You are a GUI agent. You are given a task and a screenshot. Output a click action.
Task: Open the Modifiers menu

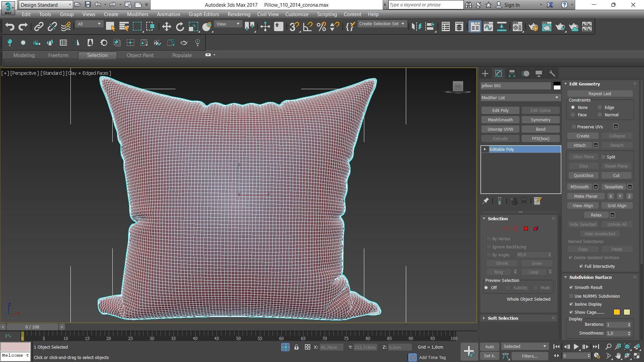pyautogui.click(x=138, y=14)
